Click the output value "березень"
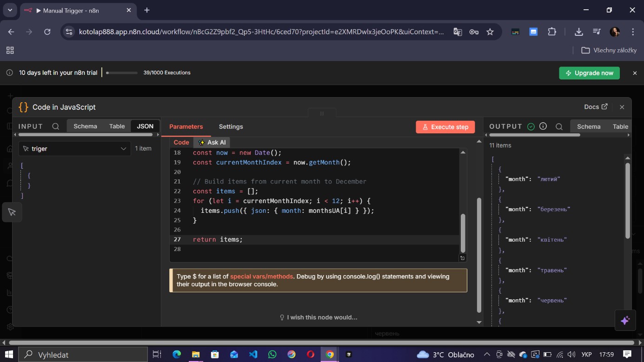 (553, 209)
